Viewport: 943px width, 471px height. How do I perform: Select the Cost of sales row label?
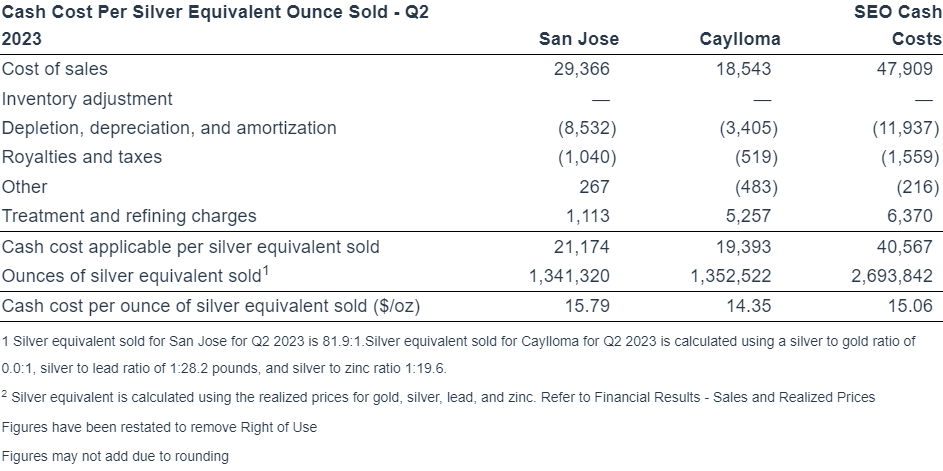coord(55,69)
